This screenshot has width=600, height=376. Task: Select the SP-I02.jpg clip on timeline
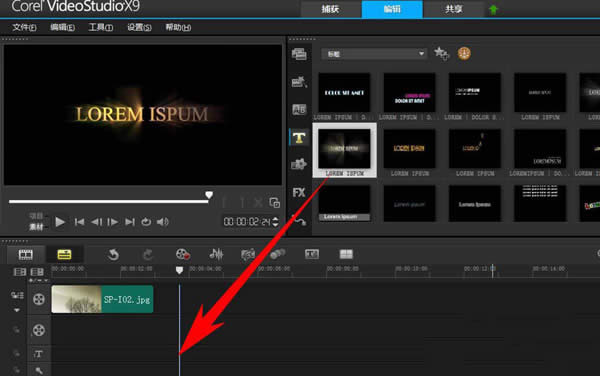[x=102, y=299]
